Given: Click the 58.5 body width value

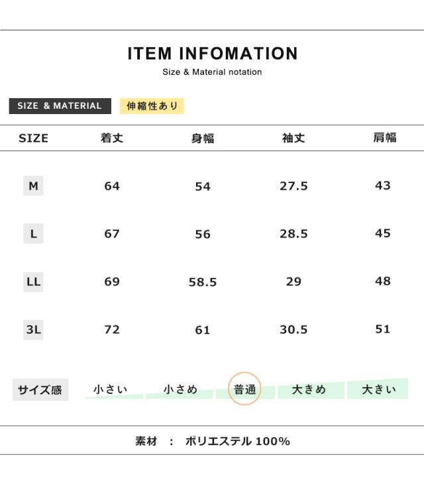Looking at the screenshot, I should [203, 283].
